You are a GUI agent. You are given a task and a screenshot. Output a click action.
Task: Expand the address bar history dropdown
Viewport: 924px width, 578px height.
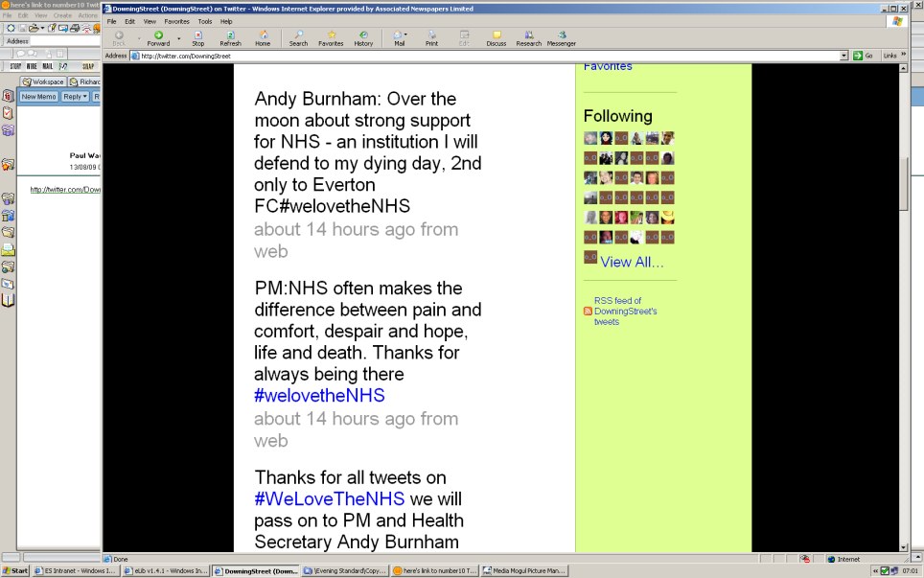click(x=844, y=56)
